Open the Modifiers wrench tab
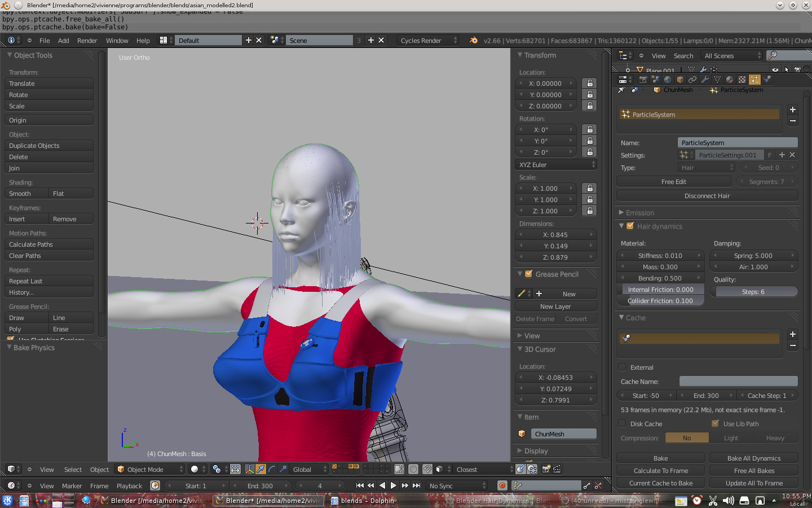812x508 pixels. click(705, 80)
